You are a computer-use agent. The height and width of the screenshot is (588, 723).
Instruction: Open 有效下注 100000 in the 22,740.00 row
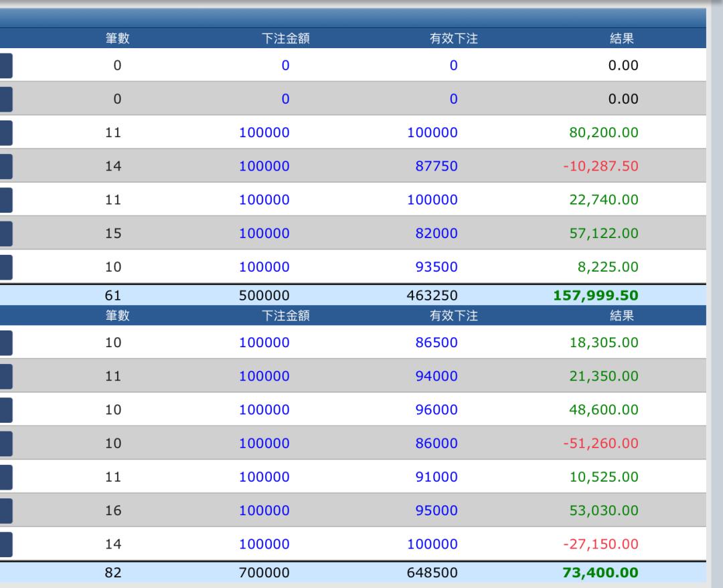(x=432, y=199)
